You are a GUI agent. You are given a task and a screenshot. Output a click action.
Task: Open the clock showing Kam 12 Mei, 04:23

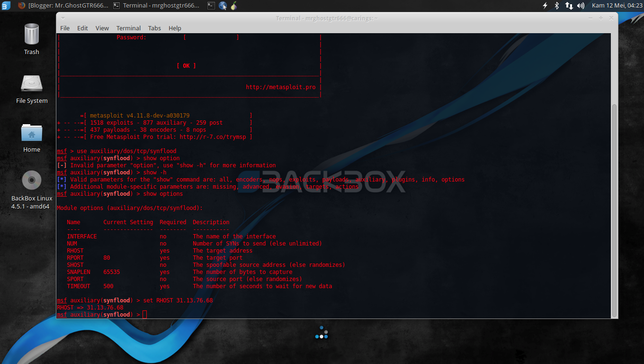(x=617, y=6)
